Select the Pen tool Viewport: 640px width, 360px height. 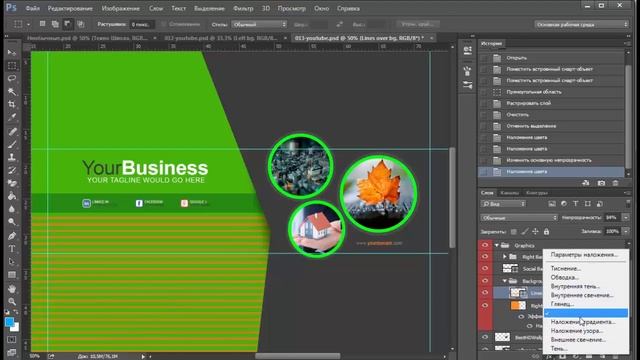coord(12,236)
